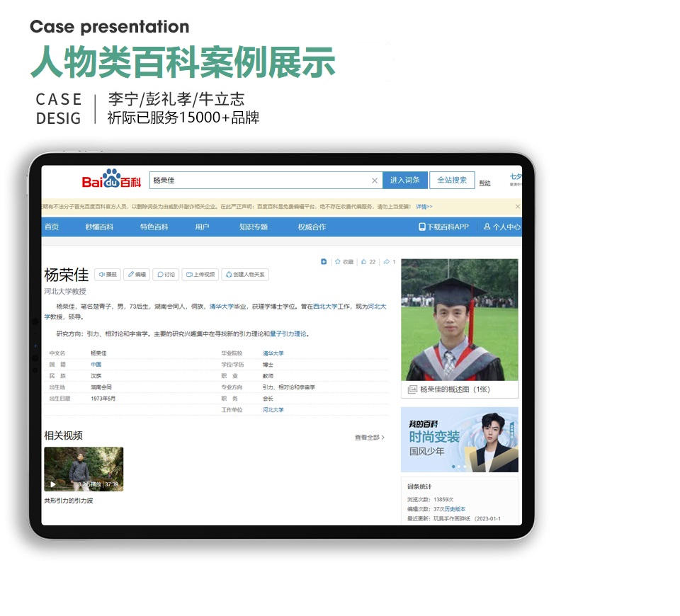Click the 播报 audio broadcast button
The image size is (680, 616).
point(107,275)
